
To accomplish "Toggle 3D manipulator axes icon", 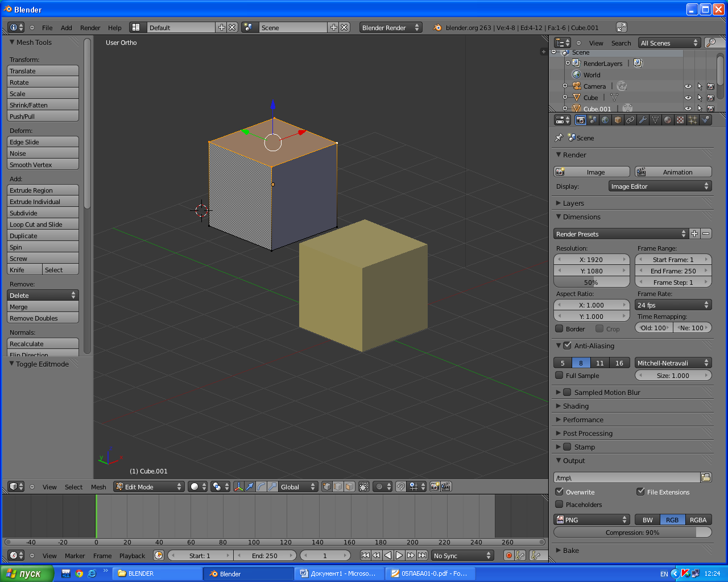I will point(239,487).
